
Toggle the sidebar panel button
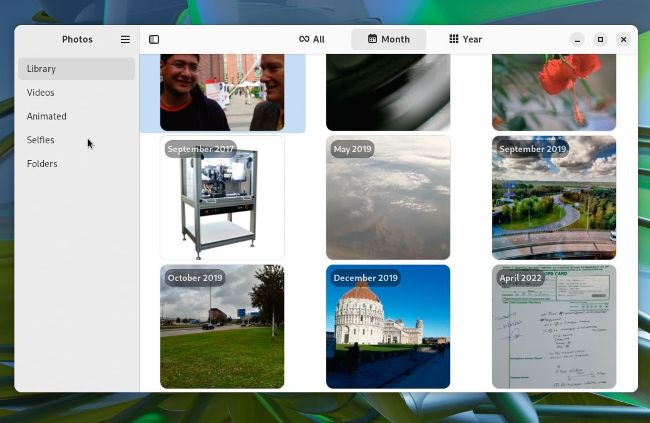click(x=154, y=39)
